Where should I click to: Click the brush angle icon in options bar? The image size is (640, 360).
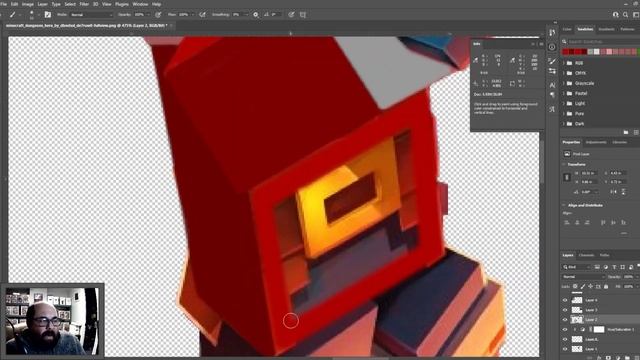pyautogui.click(x=267, y=15)
